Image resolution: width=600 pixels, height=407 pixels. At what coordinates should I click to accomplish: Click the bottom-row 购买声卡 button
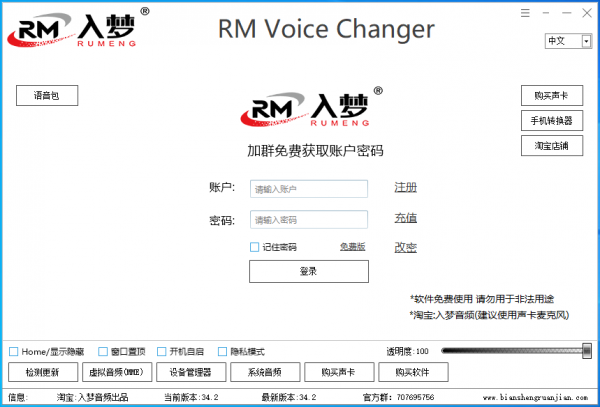339,372
